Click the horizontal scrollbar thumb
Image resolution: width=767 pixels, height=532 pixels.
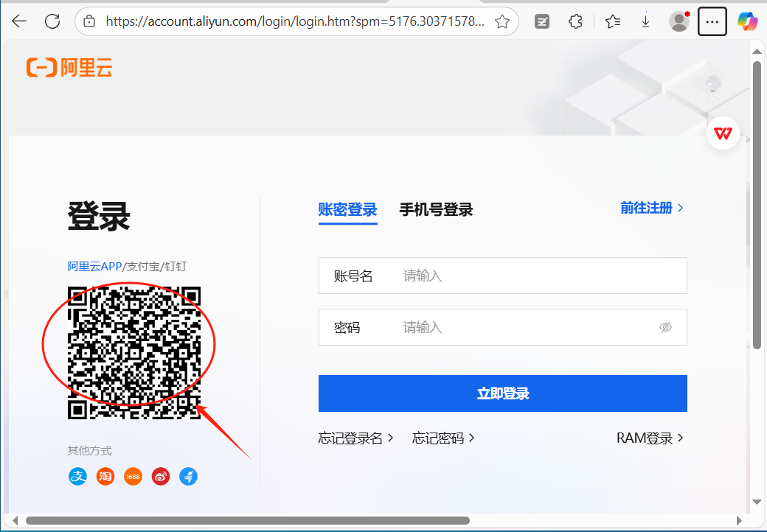pos(248,520)
